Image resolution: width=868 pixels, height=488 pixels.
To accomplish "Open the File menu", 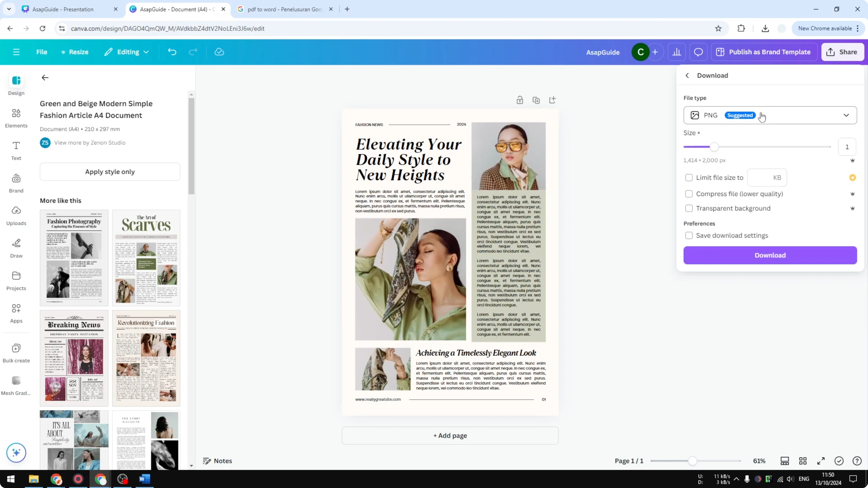I will tap(42, 52).
